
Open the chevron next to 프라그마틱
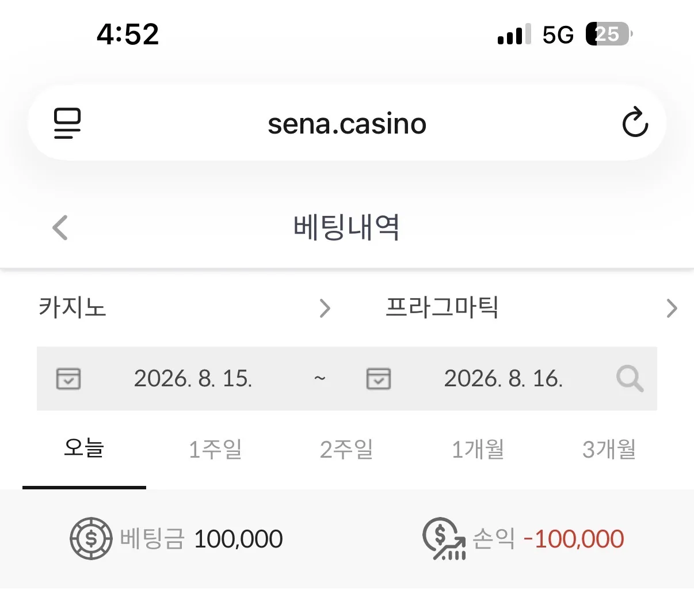(x=672, y=309)
